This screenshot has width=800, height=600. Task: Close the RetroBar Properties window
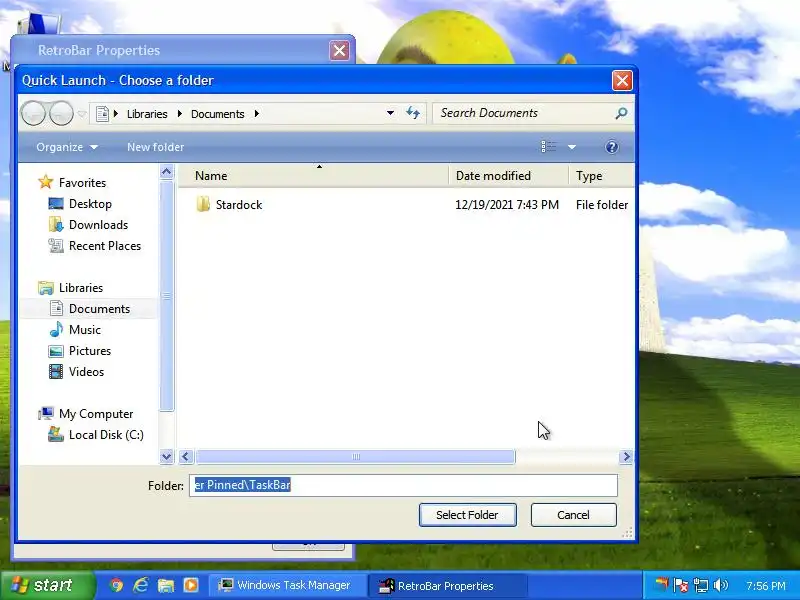coord(339,51)
